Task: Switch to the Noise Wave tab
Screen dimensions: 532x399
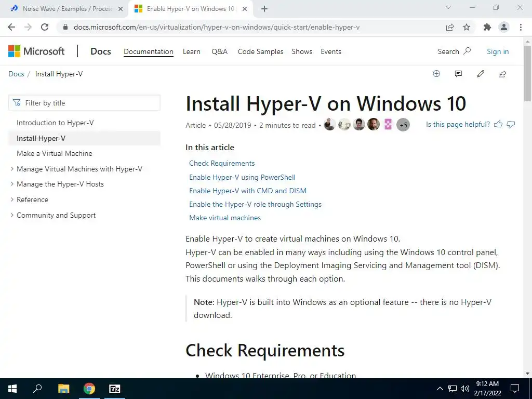Action: click(64, 9)
